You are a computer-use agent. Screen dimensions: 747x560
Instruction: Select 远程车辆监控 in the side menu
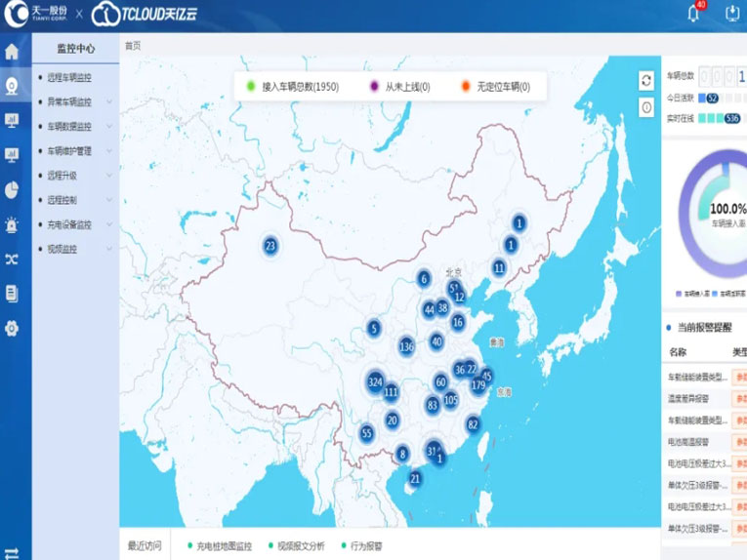tap(70, 77)
